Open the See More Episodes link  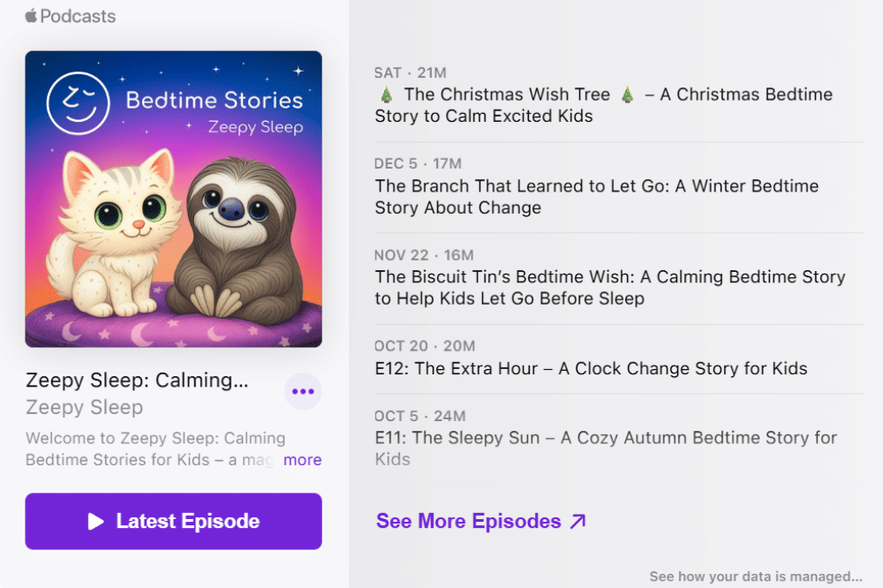coord(468,521)
